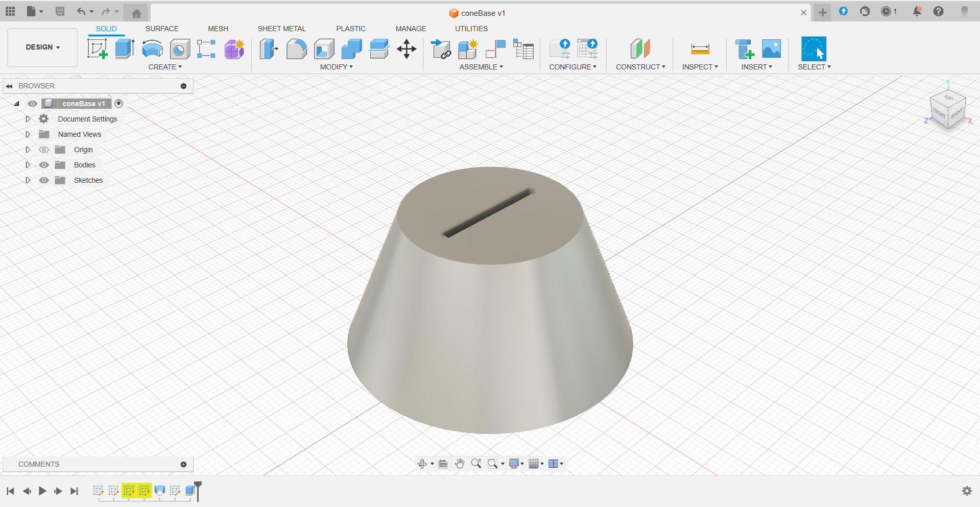This screenshot has height=507, width=980.
Task: Select the Hole tool
Action: click(180, 49)
